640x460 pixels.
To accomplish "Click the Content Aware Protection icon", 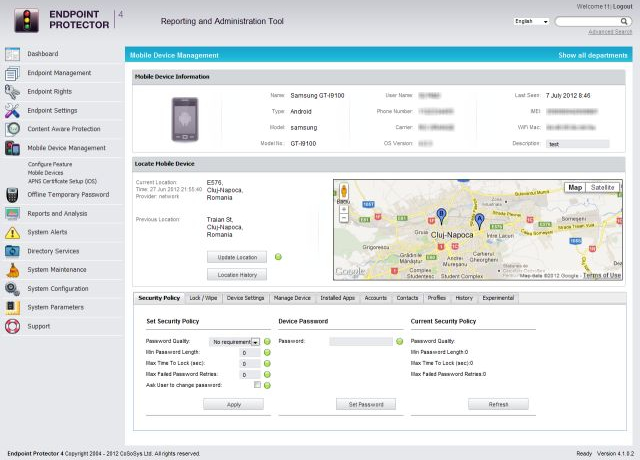I will coord(12,129).
